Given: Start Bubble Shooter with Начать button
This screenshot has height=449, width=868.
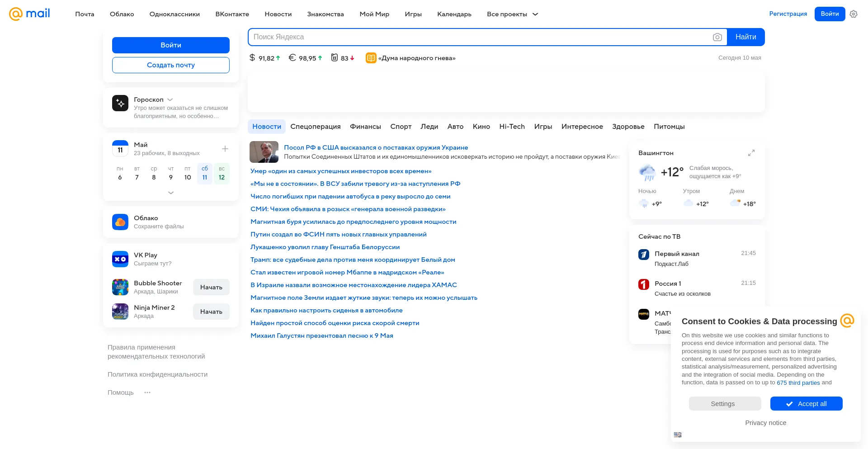Looking at the screenshot, I should click(x=211, y=287).
